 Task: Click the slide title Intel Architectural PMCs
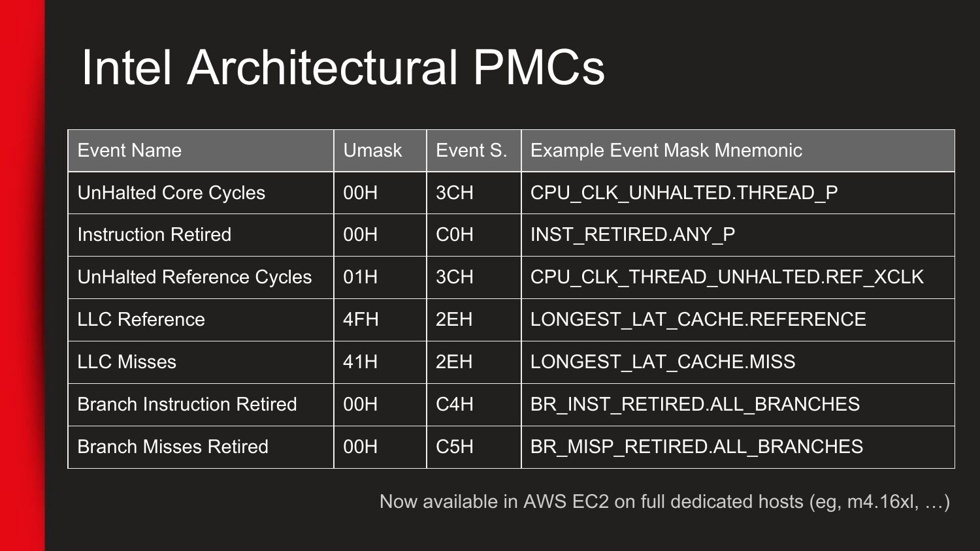coord(343,67)
